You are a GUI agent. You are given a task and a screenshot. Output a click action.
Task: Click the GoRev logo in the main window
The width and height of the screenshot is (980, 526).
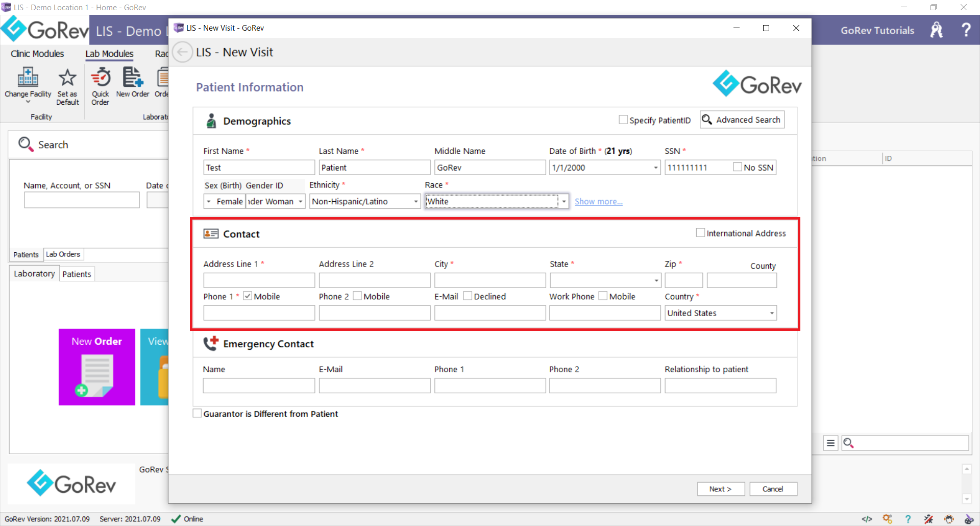click(46, 30)
